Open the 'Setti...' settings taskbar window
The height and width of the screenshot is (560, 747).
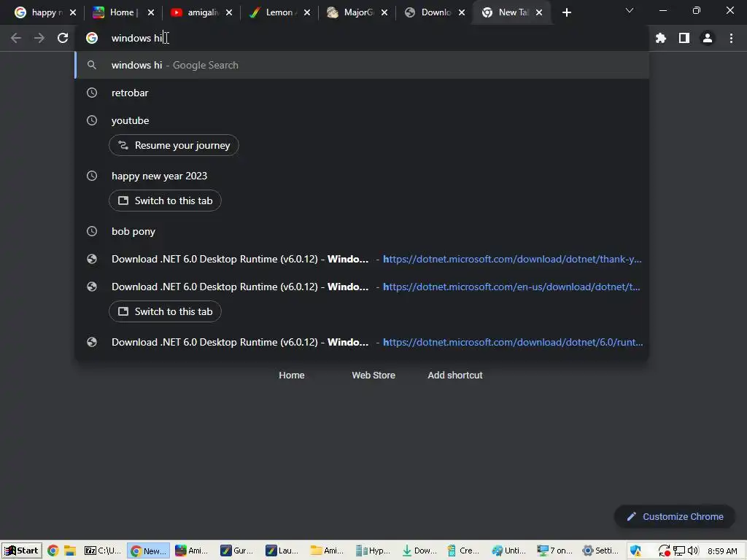coord(600,551)
